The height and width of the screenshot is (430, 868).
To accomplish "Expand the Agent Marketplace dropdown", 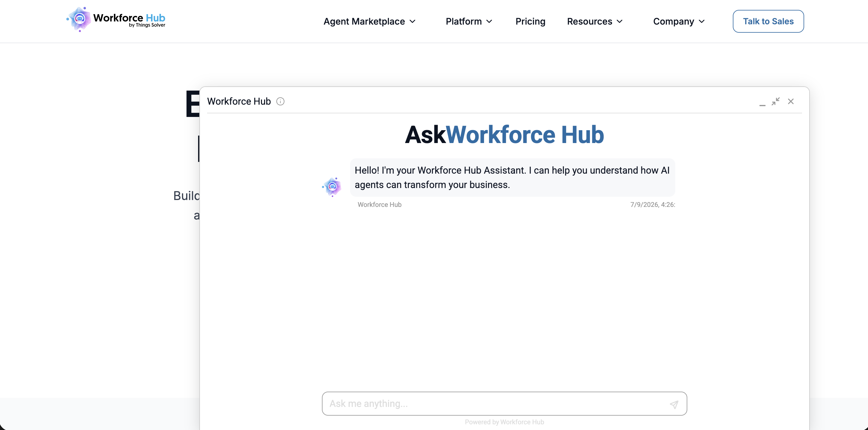I will [x=370, y=21].
